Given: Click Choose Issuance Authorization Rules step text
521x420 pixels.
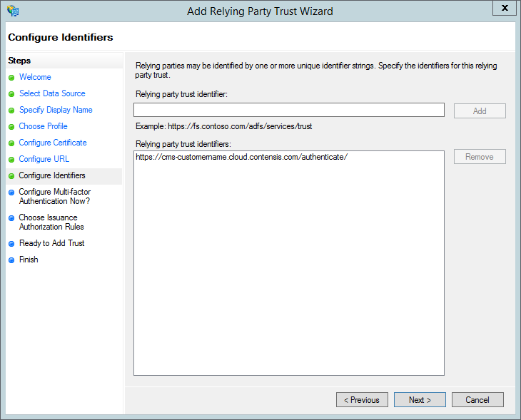Looking at the screenshot, I should [x=51, y=222].
